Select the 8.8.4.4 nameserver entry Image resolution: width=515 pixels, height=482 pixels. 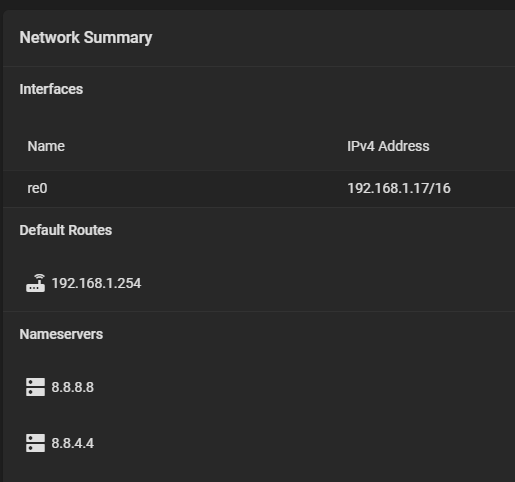tap(73, 443)
